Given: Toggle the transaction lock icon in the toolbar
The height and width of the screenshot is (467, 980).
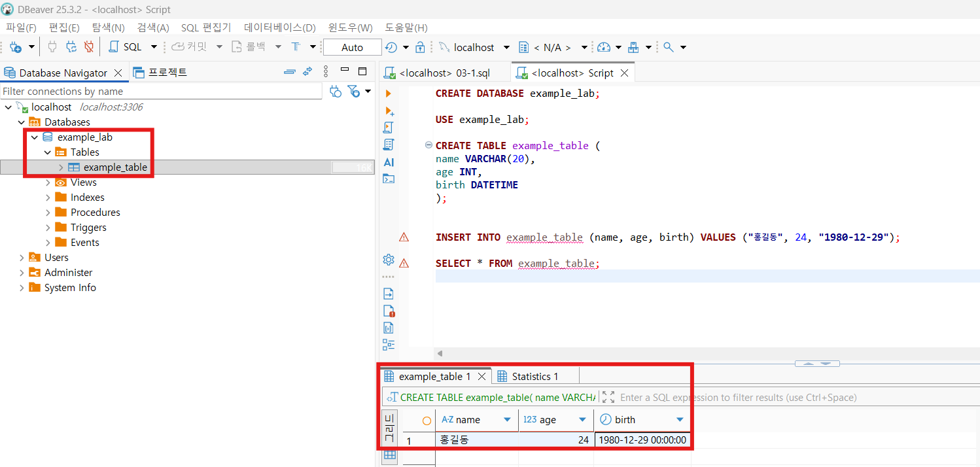Looking at the screenshot, I should click(x=421, y=47).
